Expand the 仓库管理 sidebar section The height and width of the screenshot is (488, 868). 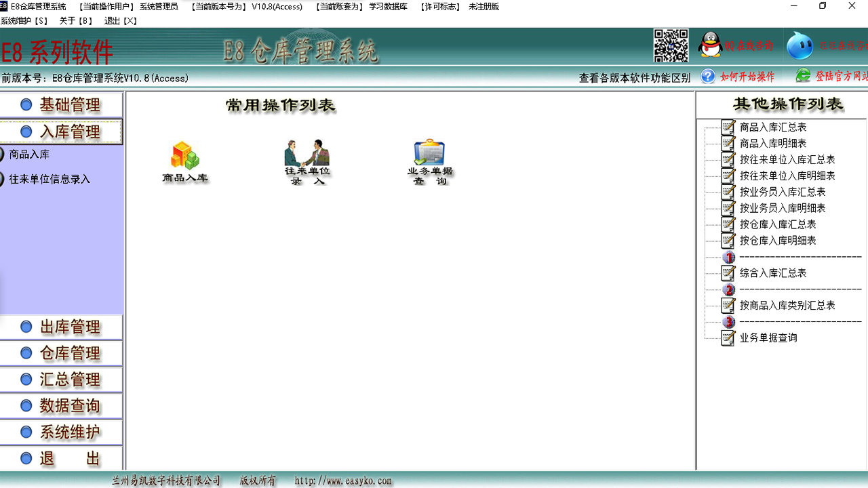[x=61, y=353]
